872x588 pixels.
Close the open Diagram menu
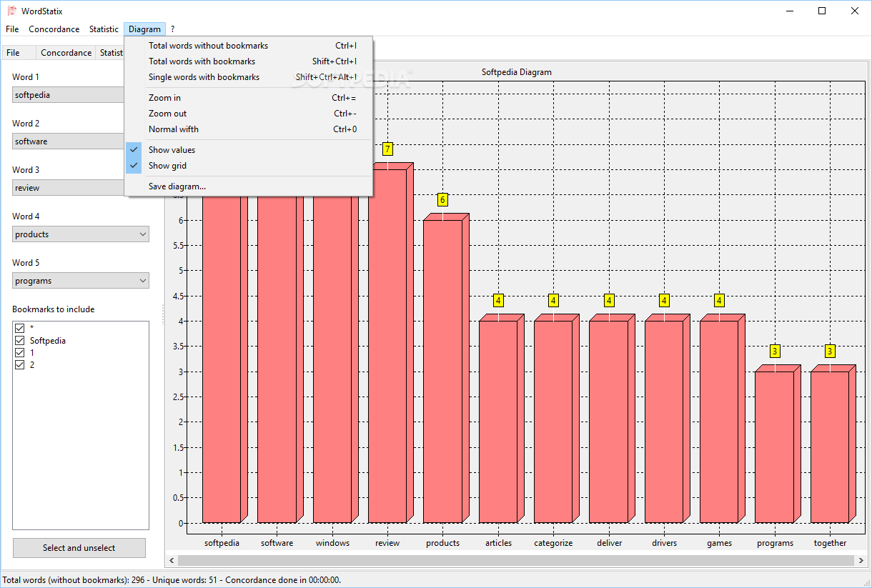click(144, 29)
